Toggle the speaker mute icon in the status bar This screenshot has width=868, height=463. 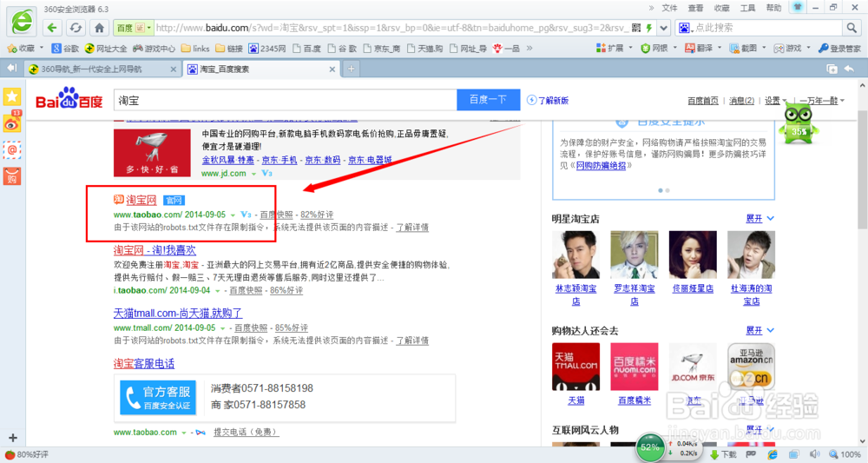(815, 454)
